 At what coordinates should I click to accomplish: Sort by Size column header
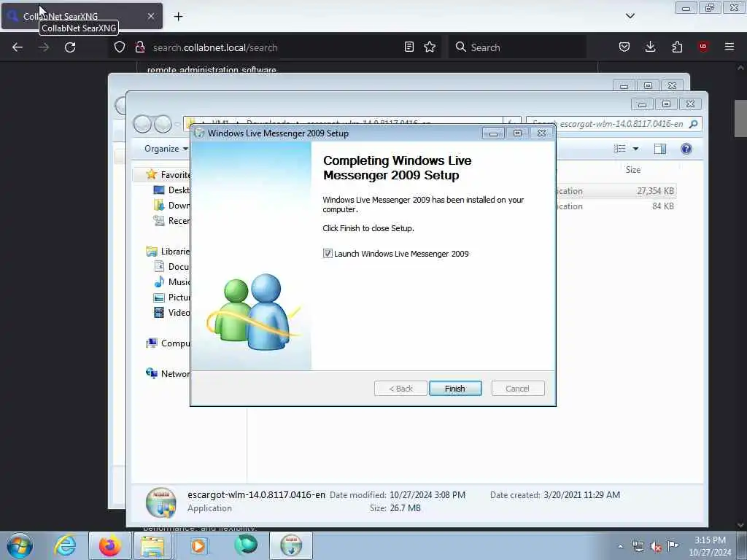pos(632,169)
